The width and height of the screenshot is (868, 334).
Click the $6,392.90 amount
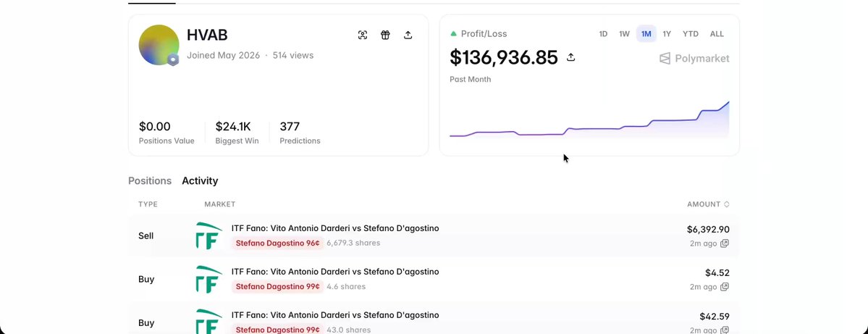pyautogui.click(x=708, y=230)
